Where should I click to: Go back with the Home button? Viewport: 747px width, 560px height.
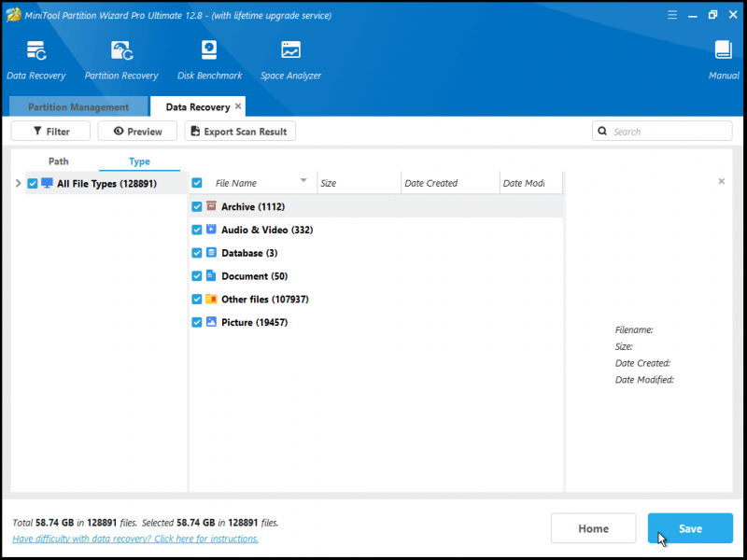593,528
